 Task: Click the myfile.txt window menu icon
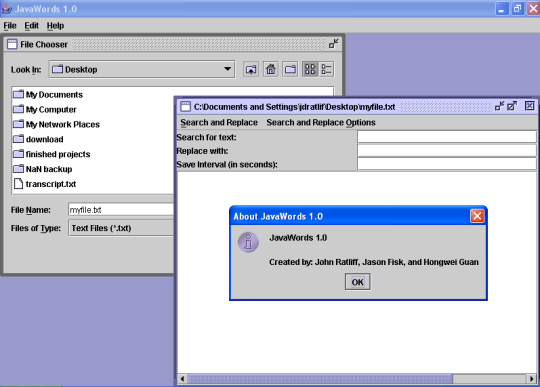(x=186, y=106)
